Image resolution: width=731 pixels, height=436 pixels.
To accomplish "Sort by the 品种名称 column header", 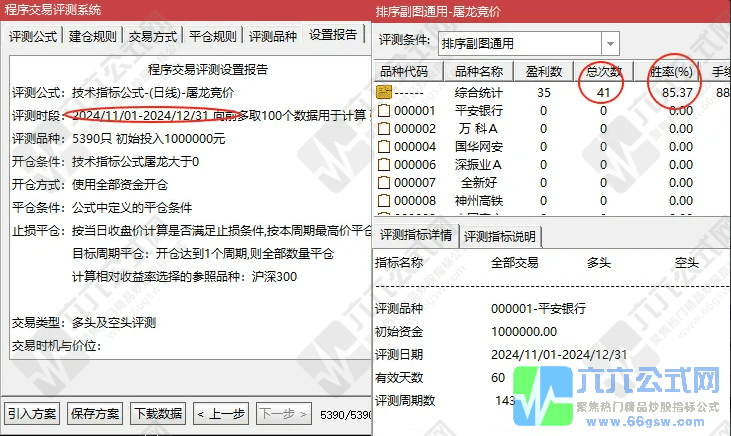I will coord(479,71).
